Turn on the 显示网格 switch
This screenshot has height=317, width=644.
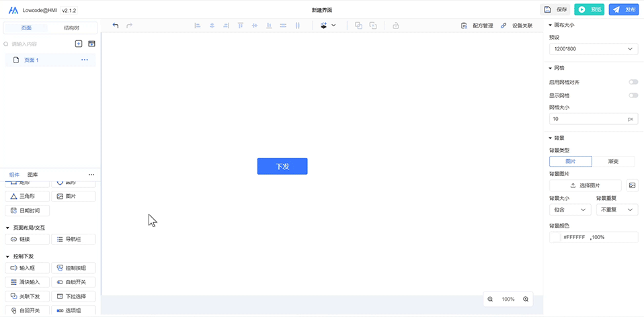(633, 95)
